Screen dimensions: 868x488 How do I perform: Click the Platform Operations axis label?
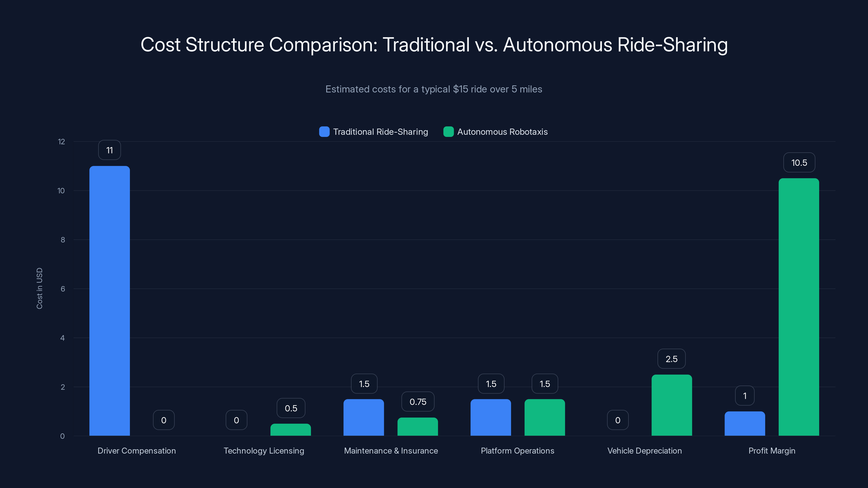(x=518, y=451)
